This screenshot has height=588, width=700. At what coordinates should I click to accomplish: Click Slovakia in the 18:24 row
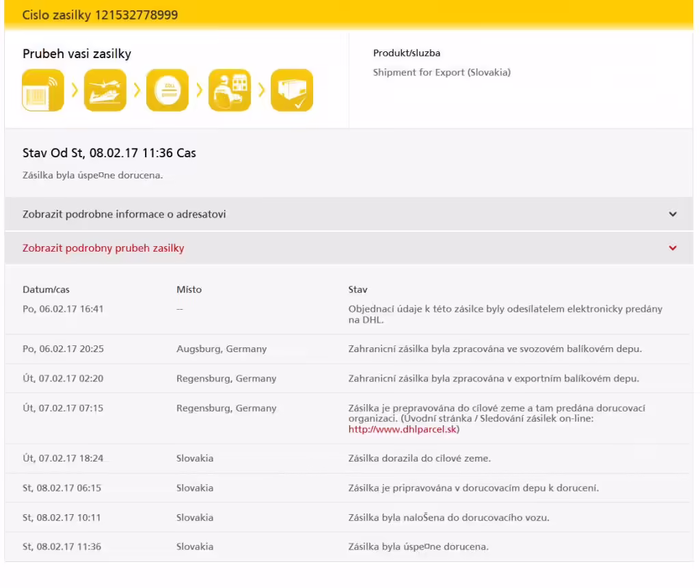[195, 458]
